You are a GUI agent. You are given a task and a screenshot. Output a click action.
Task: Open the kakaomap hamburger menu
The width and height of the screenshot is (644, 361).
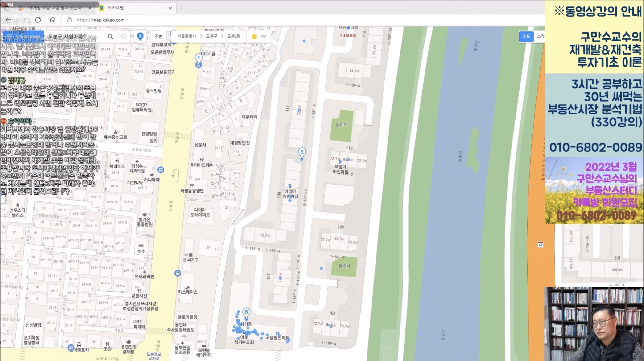pyautogui.click(x=9, y=37)
